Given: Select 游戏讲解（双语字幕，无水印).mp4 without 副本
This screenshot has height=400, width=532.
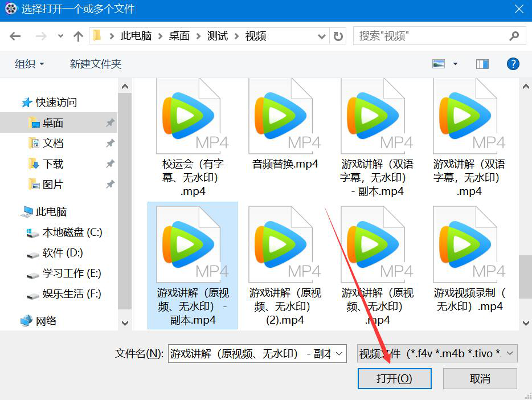Looking at the screenshot, I should coord(469,137).
